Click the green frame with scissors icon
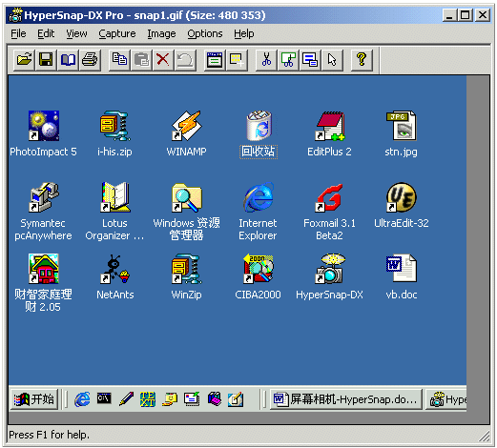Viewport: 497px width, 448px height. click(288, 59)
